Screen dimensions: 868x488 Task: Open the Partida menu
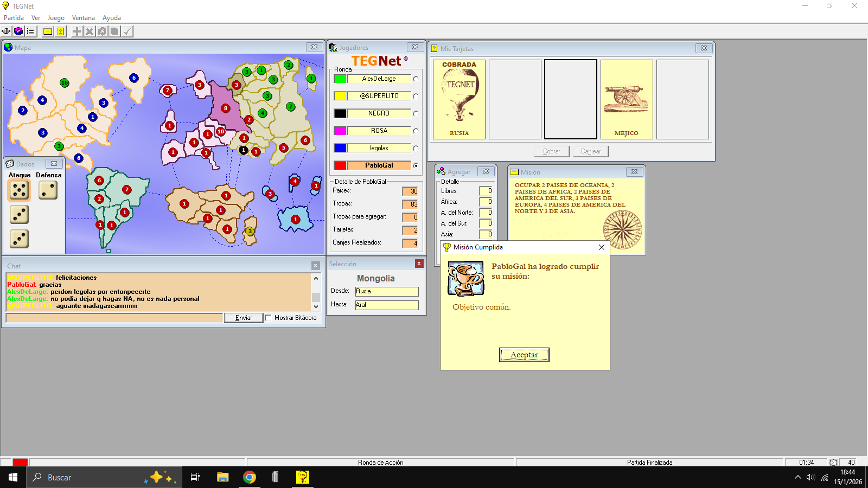14,18
